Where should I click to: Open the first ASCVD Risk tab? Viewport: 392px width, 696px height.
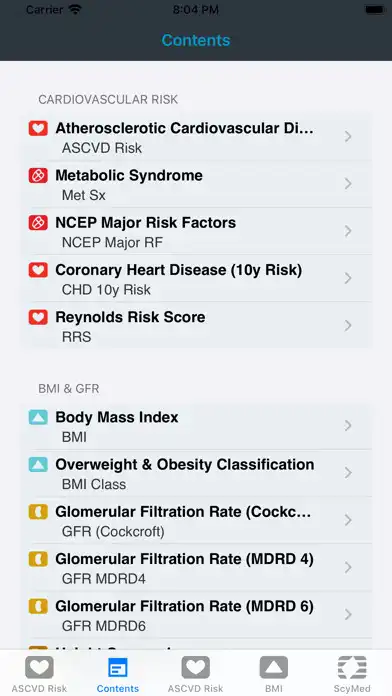(39, 674)
